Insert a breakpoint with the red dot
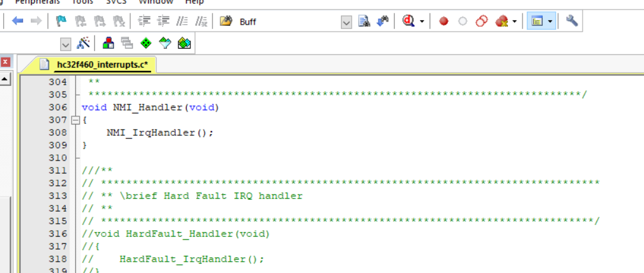Image resolution: width=644 pixels, height=273 pixels. [x=443, y=21]
